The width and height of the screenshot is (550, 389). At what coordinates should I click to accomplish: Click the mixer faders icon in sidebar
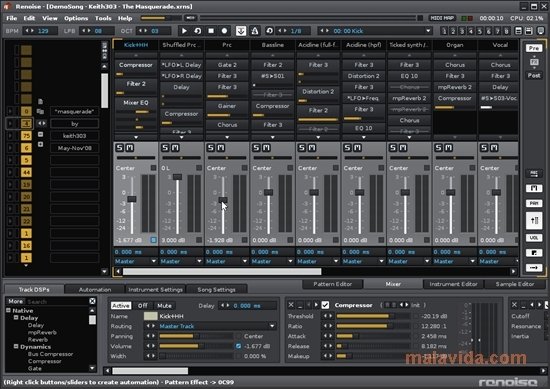point(534,220)
